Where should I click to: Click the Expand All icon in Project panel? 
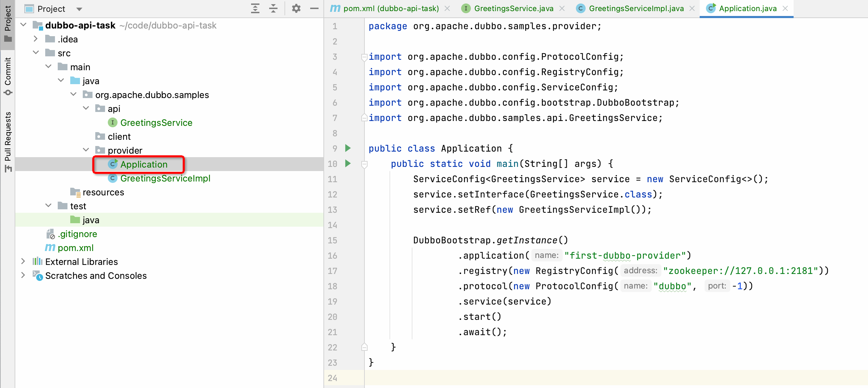tap(255, 8)
